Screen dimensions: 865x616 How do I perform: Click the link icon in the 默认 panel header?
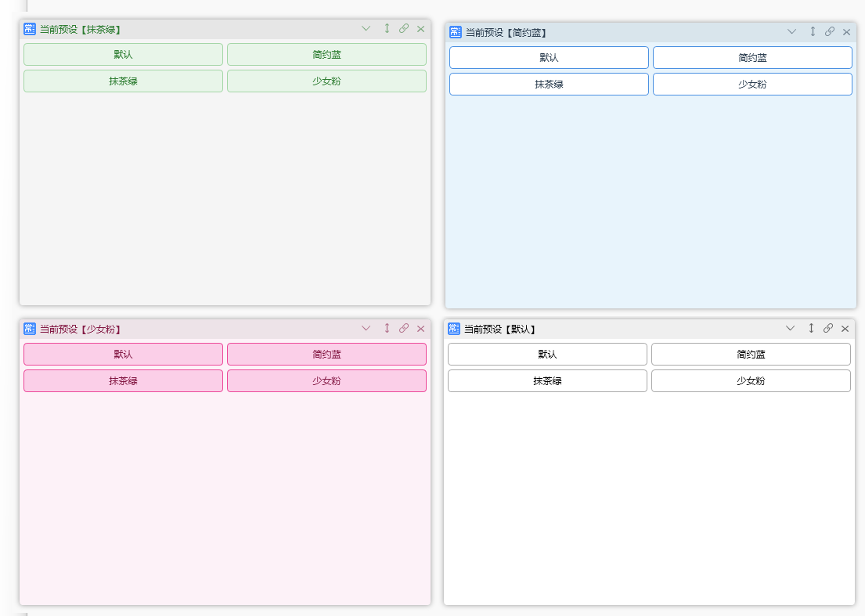[828, 329]
